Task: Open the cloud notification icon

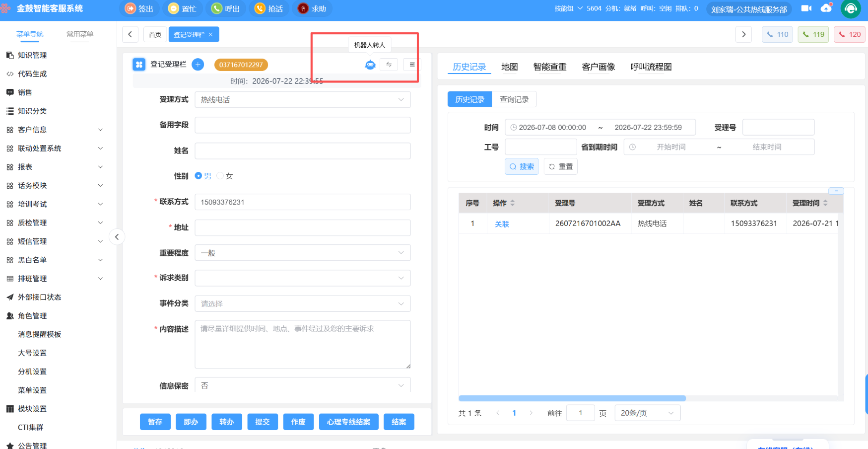Action: (826, 8)
